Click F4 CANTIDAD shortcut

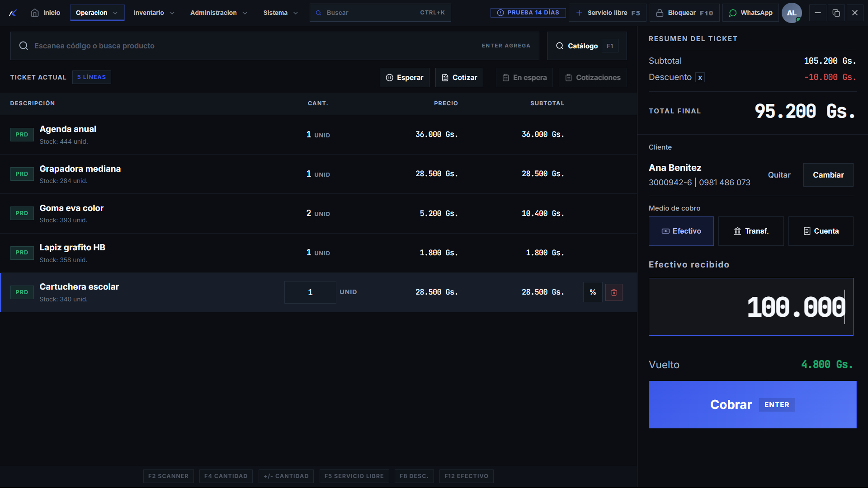tap(226, 476)
